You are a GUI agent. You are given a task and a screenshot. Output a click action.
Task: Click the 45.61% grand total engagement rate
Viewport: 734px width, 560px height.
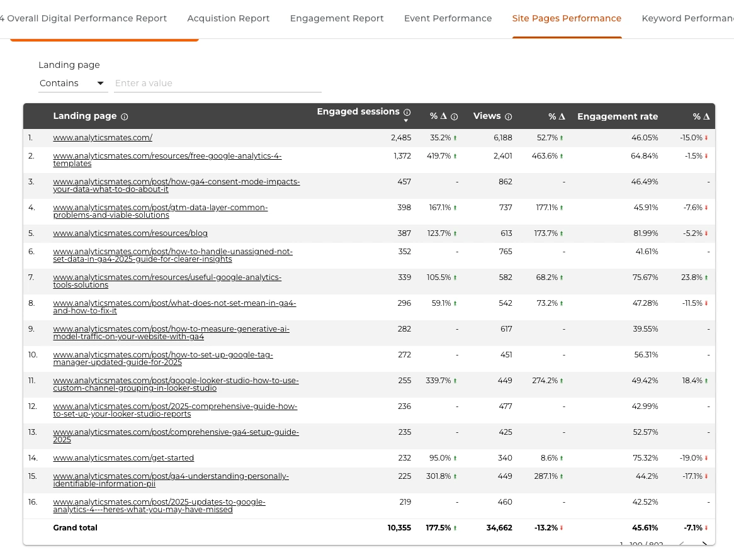point(645,528)
